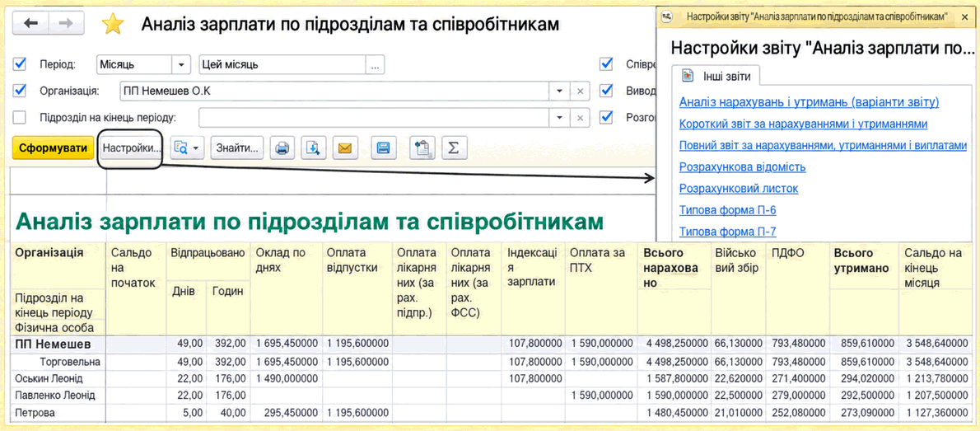This screenshot has height=431, width=980.
Task: Open Аналіз нарахувань і утримань (варіанти звіту) link
Action: [x=809, y=102]
